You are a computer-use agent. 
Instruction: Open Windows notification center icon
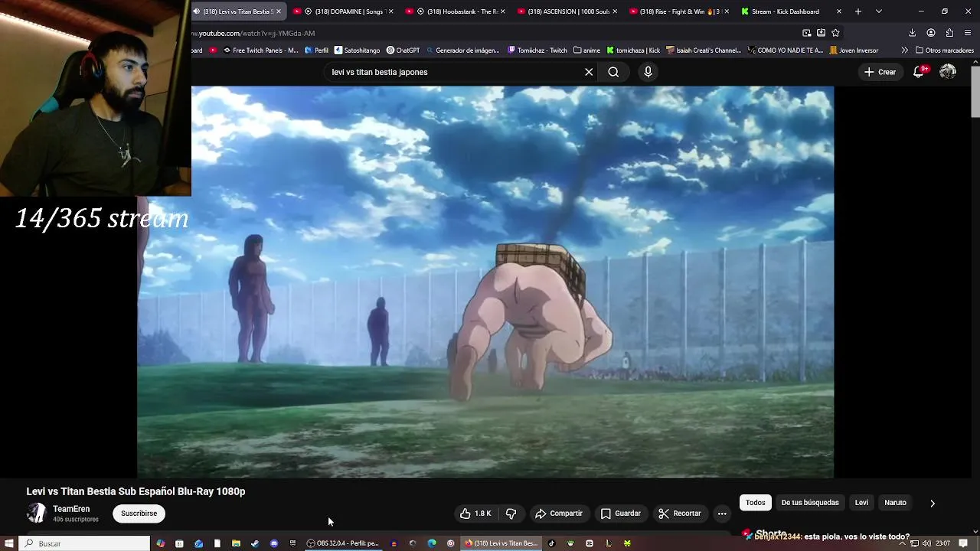pyautogui.click(x=963, y=543)
